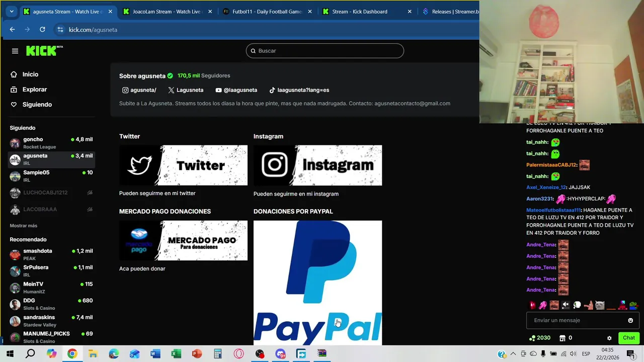Open Google Chrome from the taskbar

tap(72, 354)
